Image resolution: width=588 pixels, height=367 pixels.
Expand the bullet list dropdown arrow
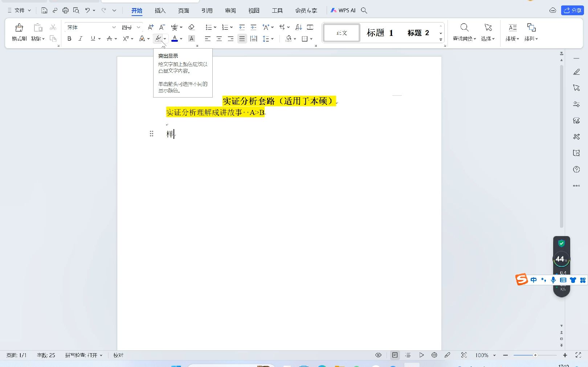point(215,27)
